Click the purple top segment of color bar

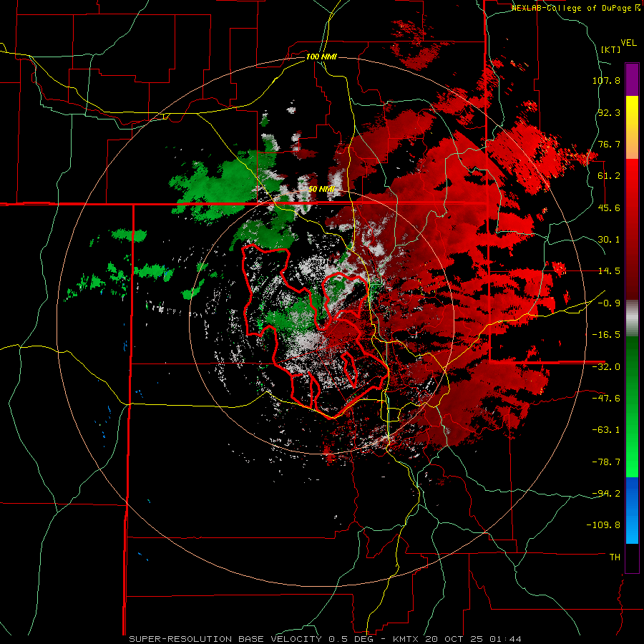(x=632, y=79)
